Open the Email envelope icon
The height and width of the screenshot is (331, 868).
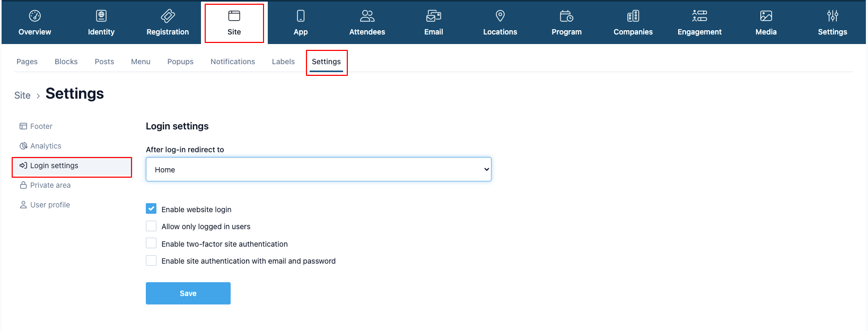coord(434,16)
